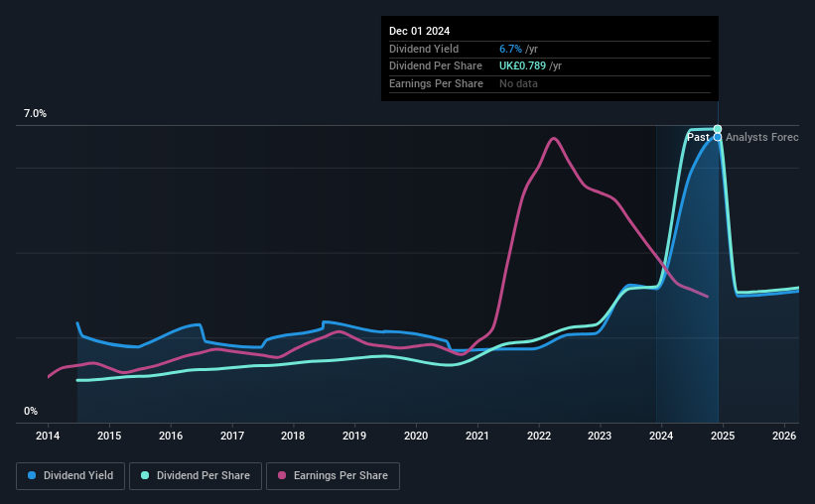Click the blue dividend yield marker at Dec 2024
This screenshot has width=815, height=504.
718,137
